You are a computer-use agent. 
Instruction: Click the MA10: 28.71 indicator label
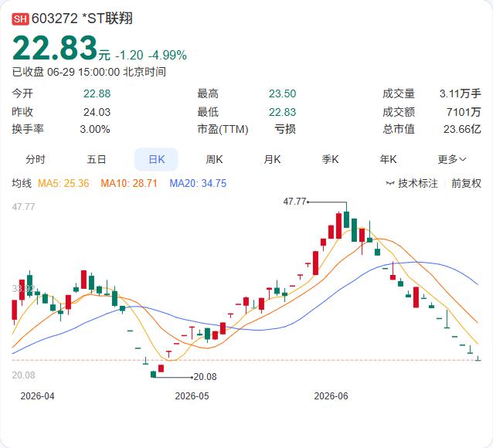pyautogui.click(x=129, y=183)
